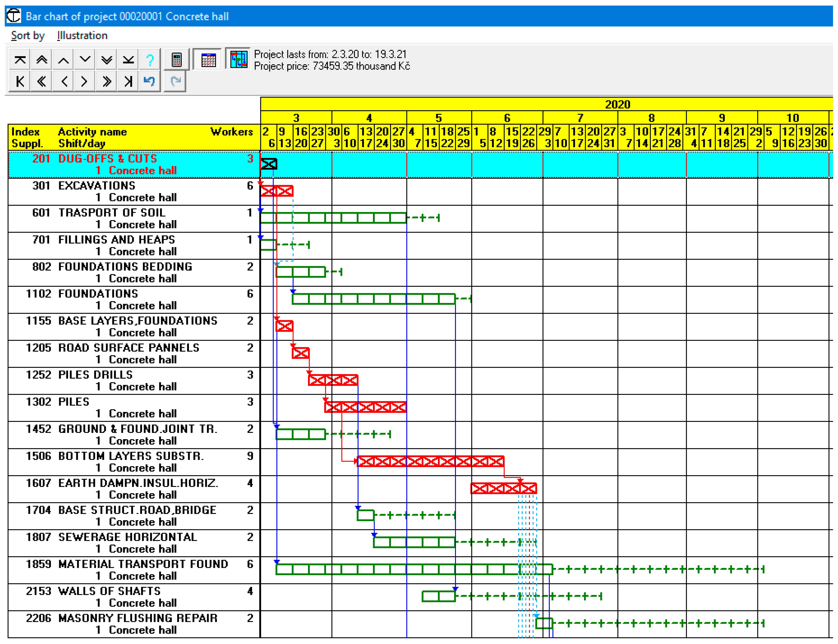The image size is (838, 644).
Task: Click the Workers column header
Action: pos(232,132)
